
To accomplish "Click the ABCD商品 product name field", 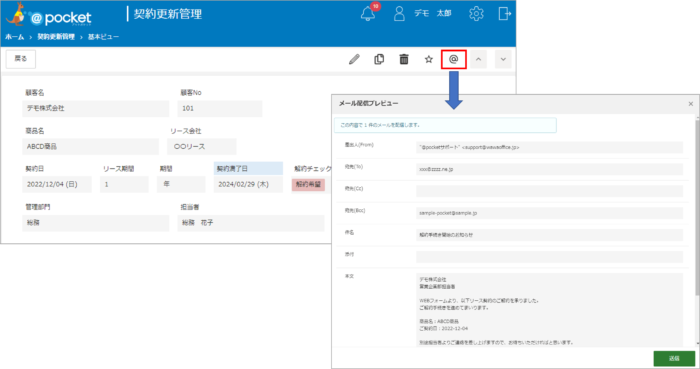I will pos(91,146).
